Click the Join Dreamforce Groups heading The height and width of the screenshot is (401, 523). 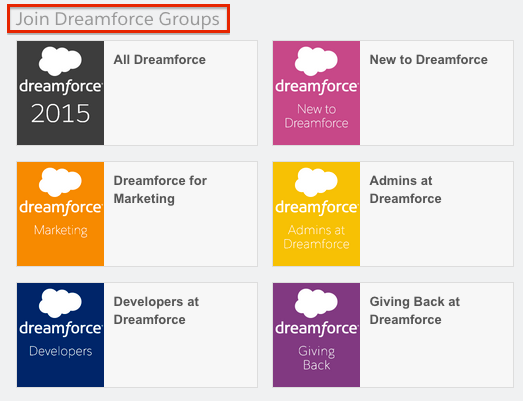click(118, 19)
